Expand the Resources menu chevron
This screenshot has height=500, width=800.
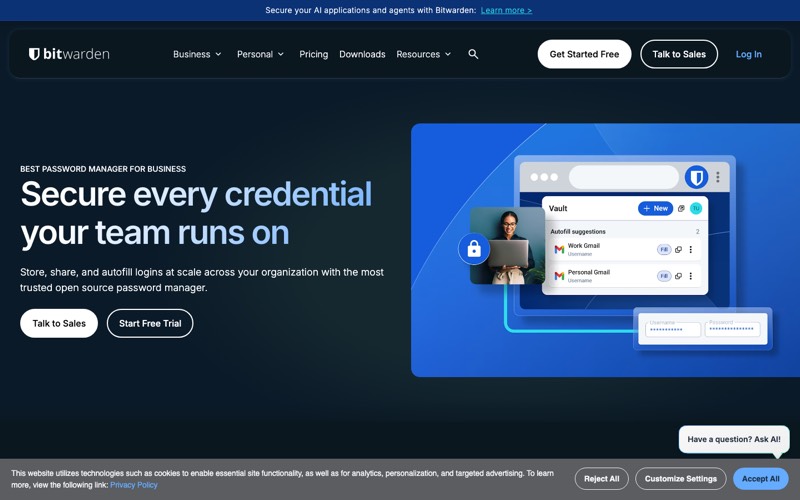pyautogui.click(x=448, y=54)
